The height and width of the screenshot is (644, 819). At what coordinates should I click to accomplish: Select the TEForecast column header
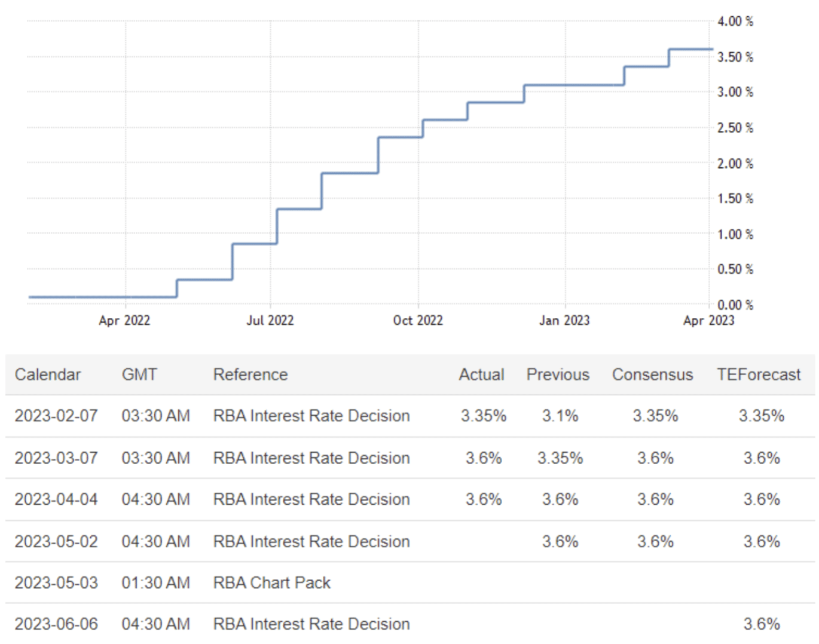pos(758,375)
